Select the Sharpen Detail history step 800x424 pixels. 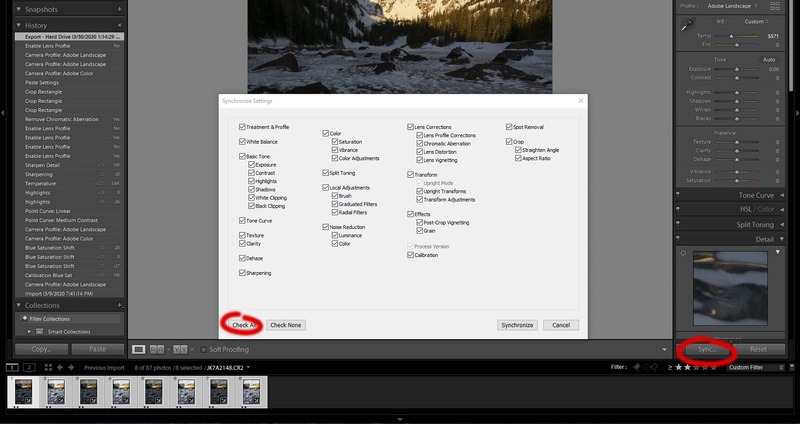click(x=60, y=164)
